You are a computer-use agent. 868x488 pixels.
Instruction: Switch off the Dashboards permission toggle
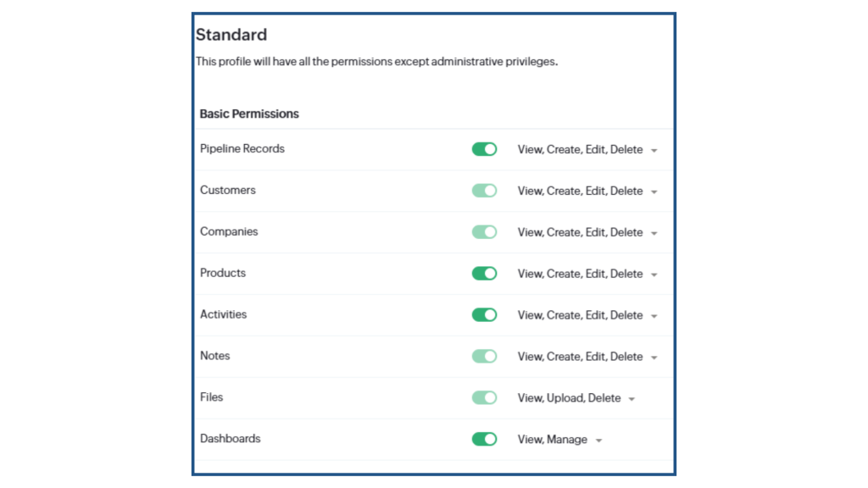[484, 440]
